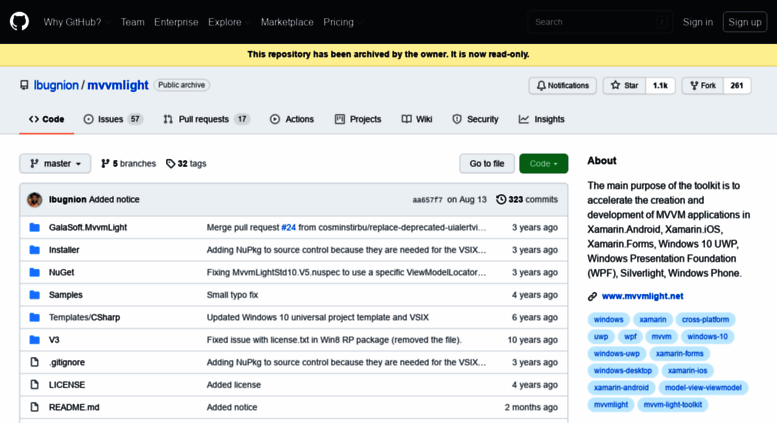The height and width of the screenshot is (423, 777).
Task: Open Enterprise in top navigation
Action: tap(176, 22)
